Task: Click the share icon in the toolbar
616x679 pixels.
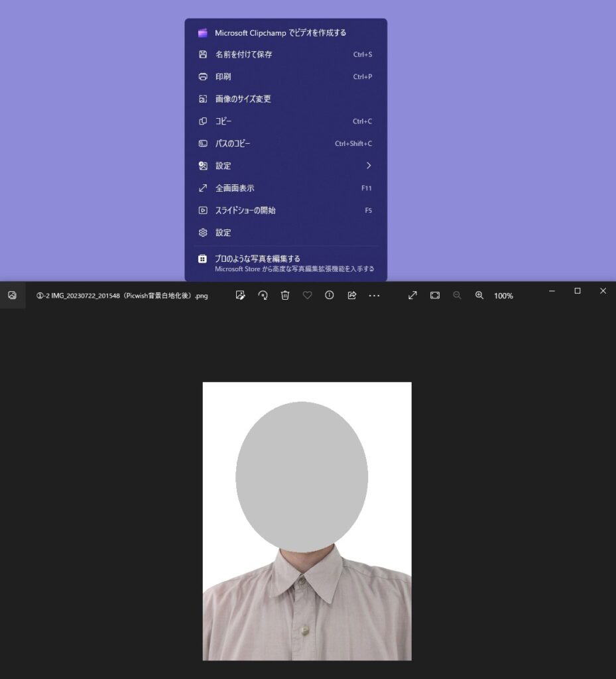Action: (x=352, y=295)
